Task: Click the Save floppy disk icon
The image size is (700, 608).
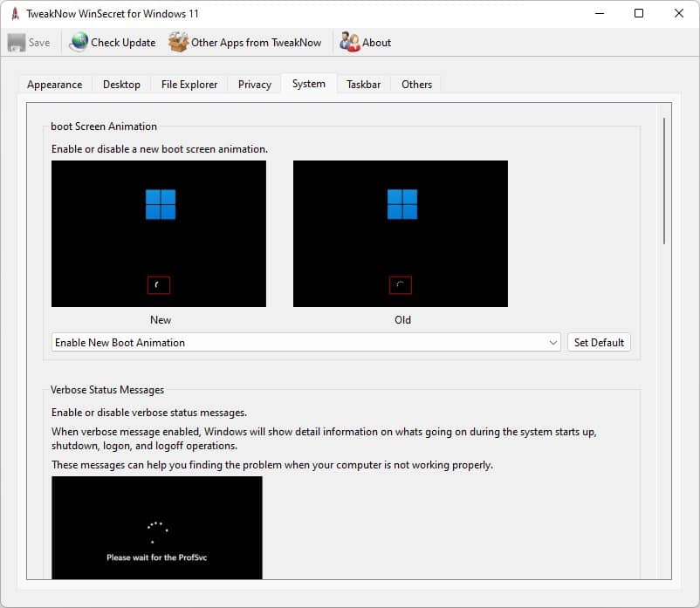Action: [x=17, y=43]
